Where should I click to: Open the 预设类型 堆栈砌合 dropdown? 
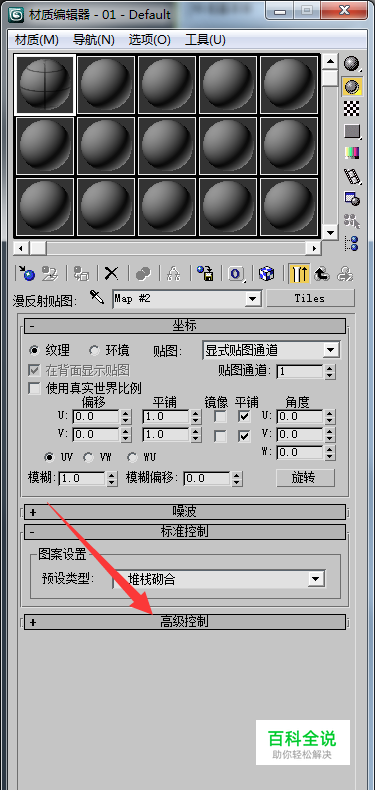point(219,579)
